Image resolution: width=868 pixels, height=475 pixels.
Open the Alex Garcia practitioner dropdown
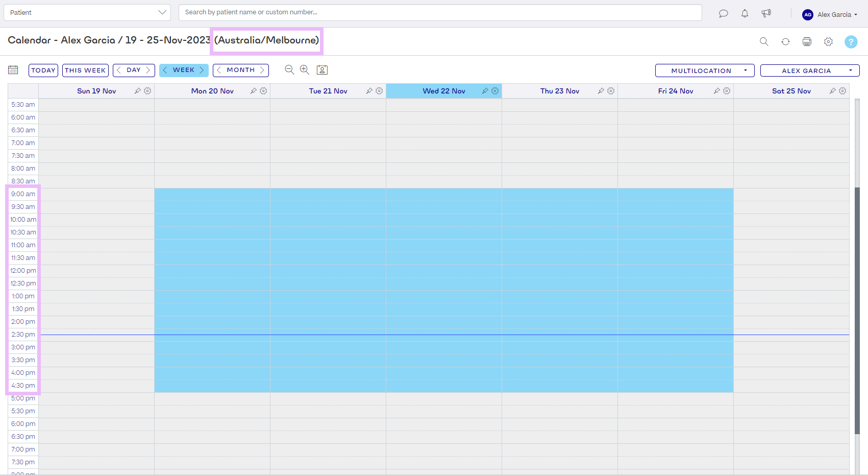click(810, 70)
